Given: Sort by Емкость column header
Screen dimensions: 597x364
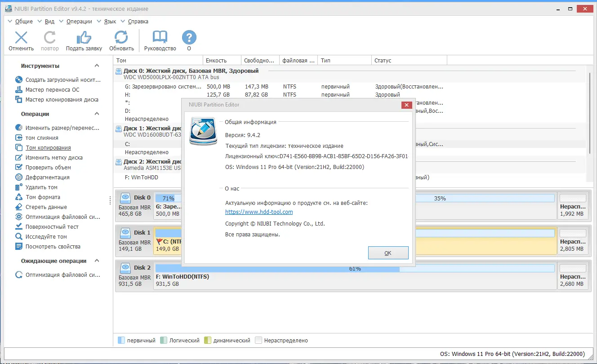Looking at the screenshot, I should coord(222,60).
